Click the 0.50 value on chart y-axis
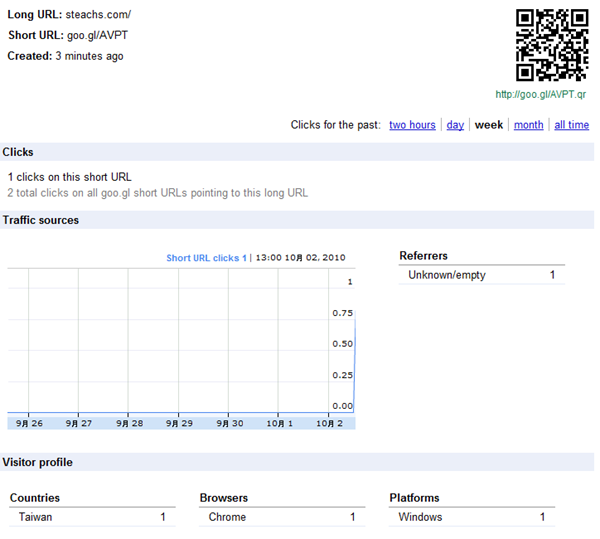 [342, 344]
